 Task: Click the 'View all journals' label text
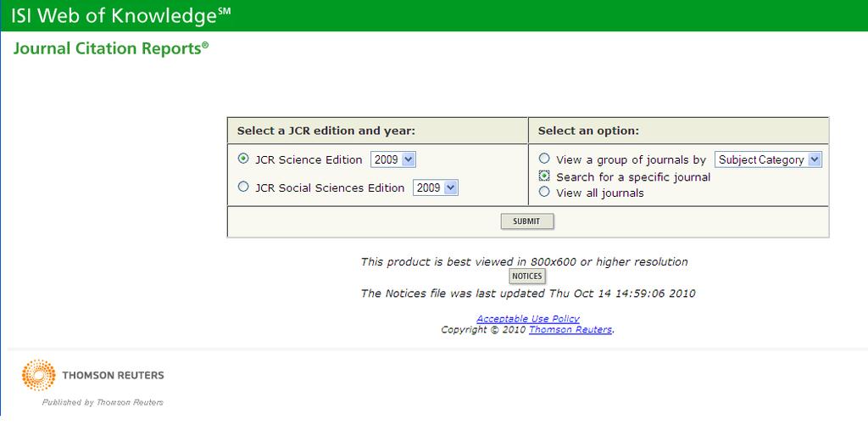[x=600, y=193]
